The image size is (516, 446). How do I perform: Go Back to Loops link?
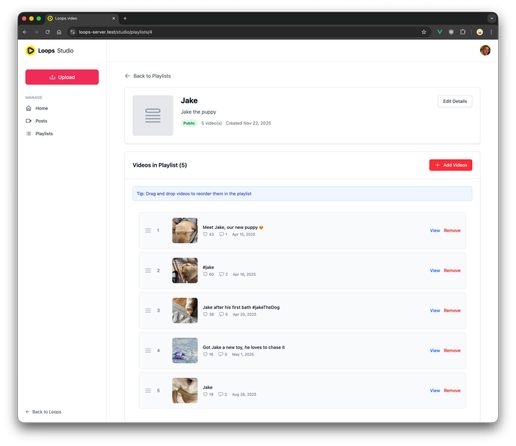point(44,412)
